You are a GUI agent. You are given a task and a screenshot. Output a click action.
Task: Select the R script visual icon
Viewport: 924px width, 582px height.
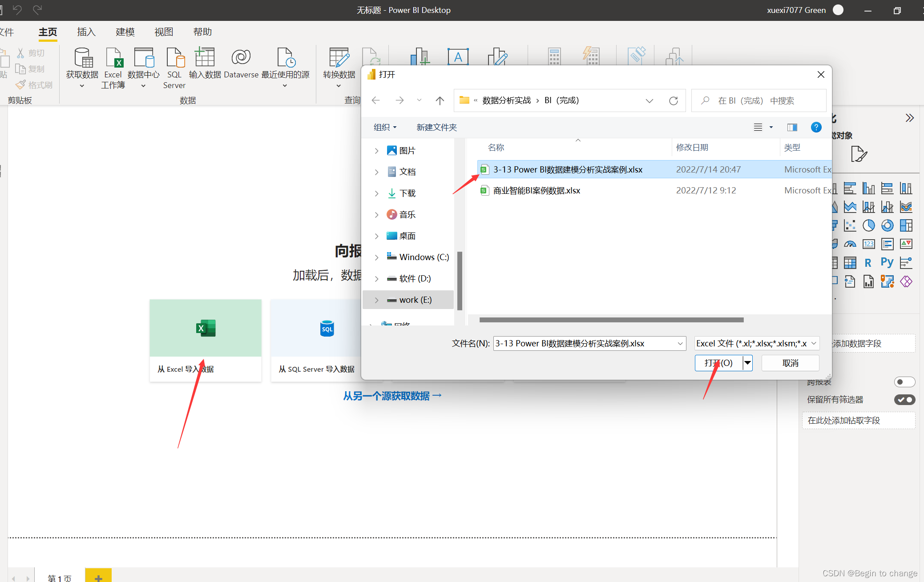868,263
